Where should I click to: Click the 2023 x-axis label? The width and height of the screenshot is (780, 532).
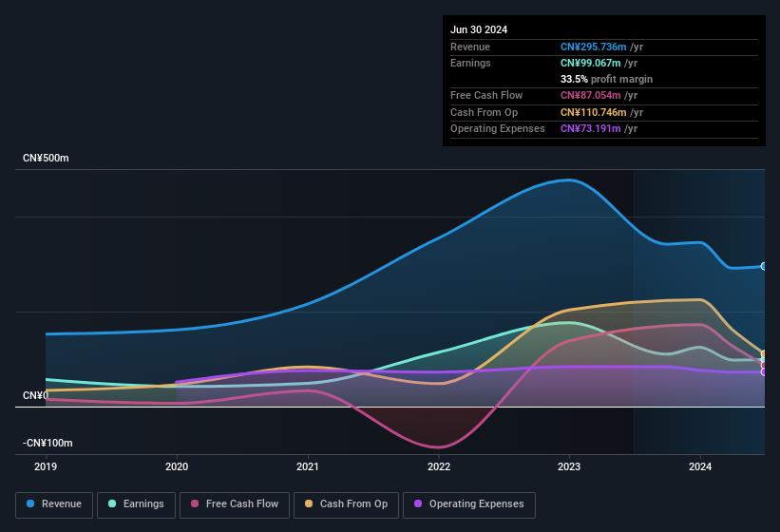click(569, 466)
